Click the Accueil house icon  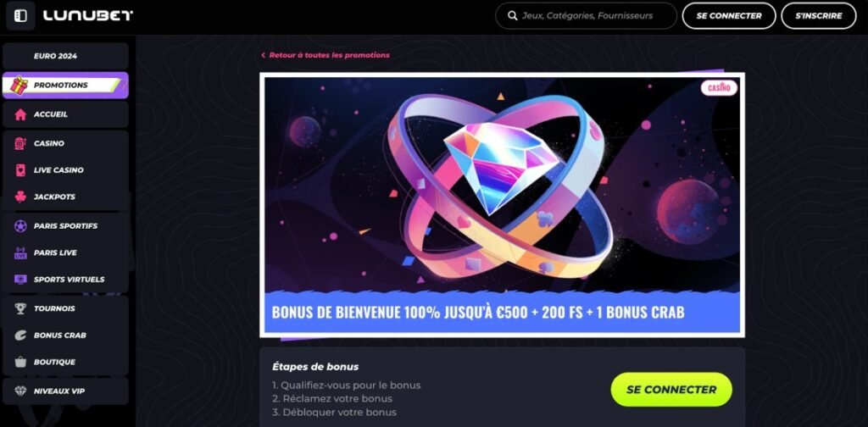click(x=20, y=114)
